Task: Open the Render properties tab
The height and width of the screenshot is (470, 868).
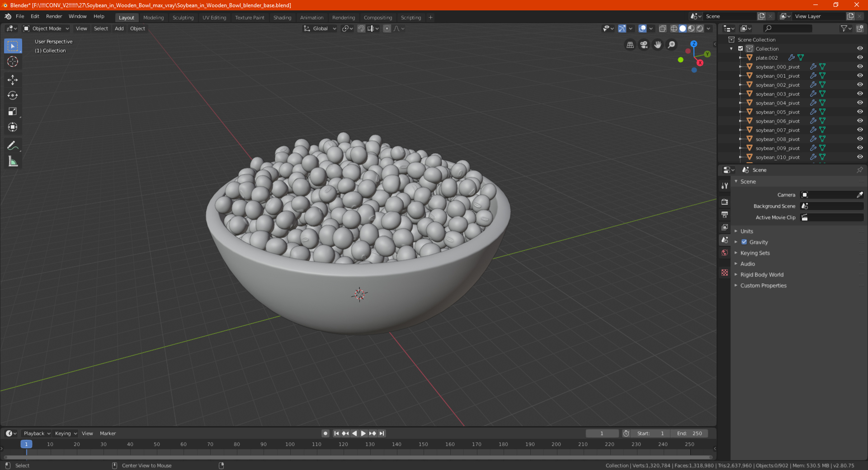Action: click(x=725, y=202)
